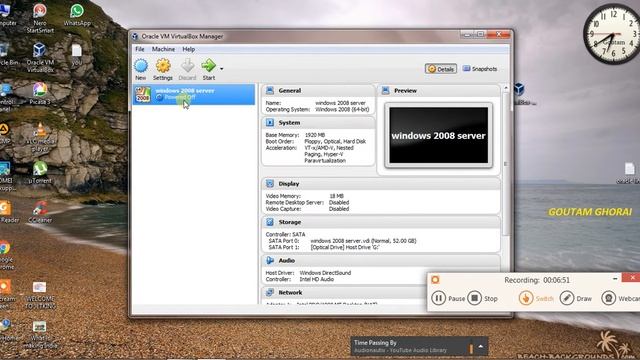Open Picasa 3 desktop shortcut
The height and width of the screenshot is (360, 640).
[x=40, y=93]
